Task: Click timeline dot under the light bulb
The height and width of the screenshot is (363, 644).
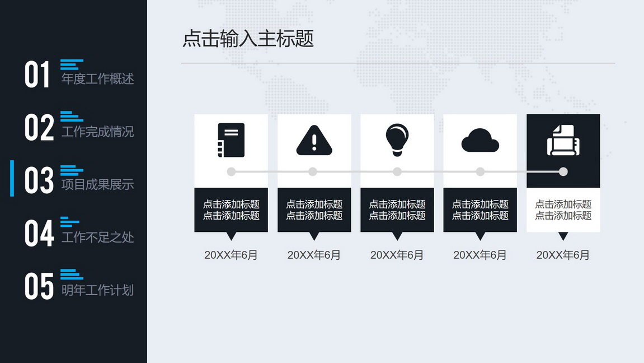Action: pyautogui.click(x=397, y=171)
